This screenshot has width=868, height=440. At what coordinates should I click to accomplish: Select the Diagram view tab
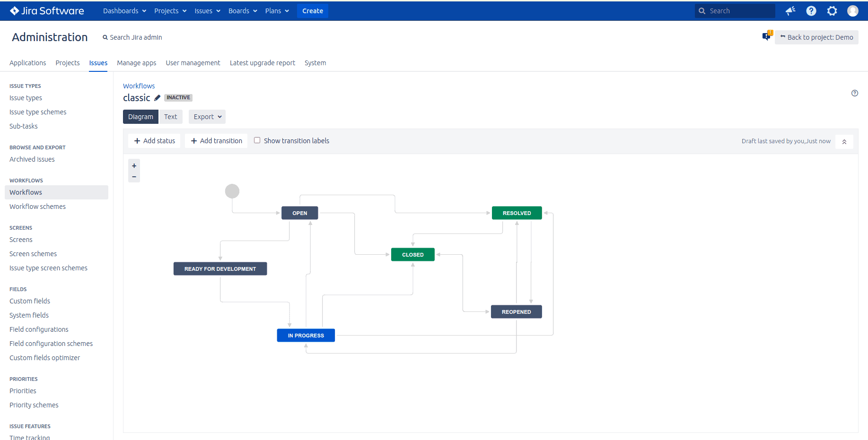(140, 117)
